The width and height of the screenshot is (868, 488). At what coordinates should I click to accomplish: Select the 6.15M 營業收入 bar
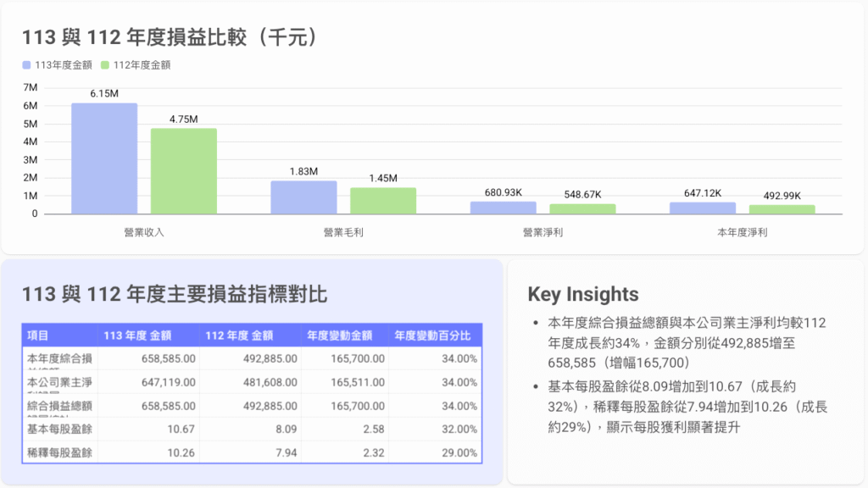(x=103, y=157)
